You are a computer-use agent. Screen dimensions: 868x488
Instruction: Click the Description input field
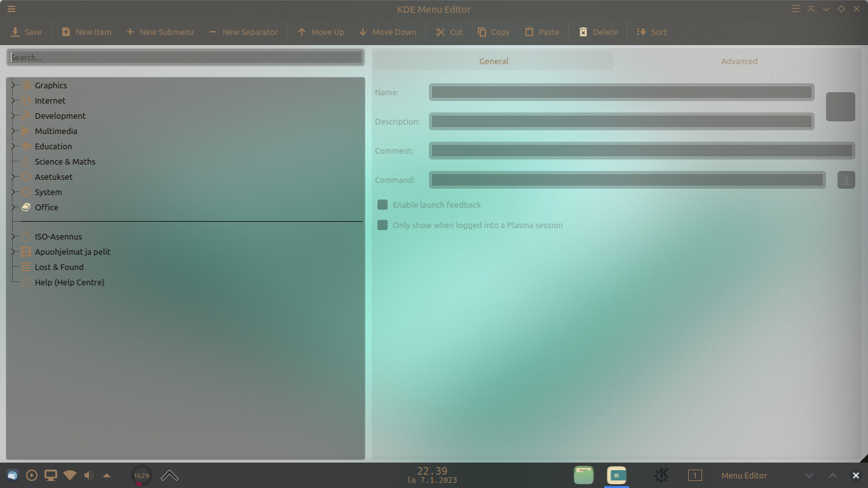click(x=621, y=121)
